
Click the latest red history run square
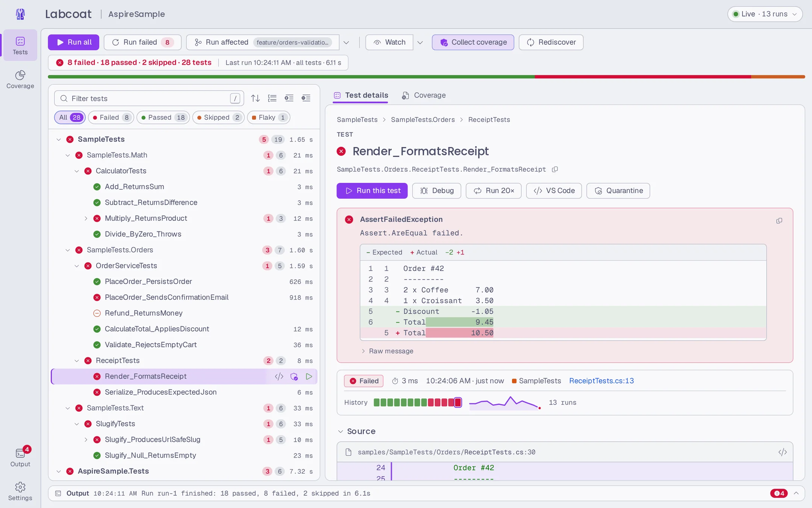point(458,402)
